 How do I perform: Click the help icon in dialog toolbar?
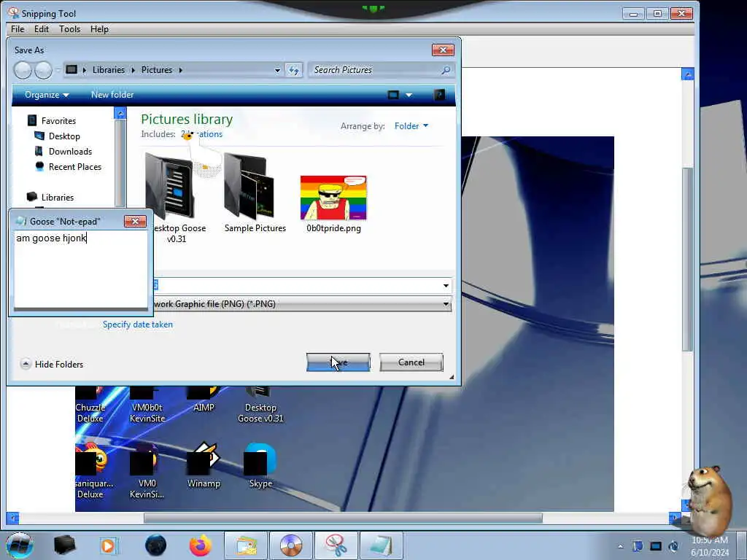click(x=439, y=95)
